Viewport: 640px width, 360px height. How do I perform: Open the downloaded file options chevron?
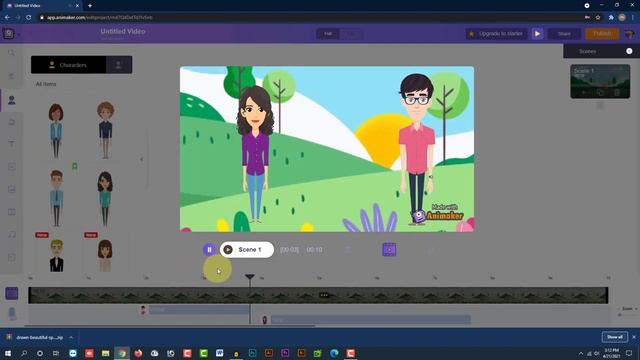coord(71,338)
